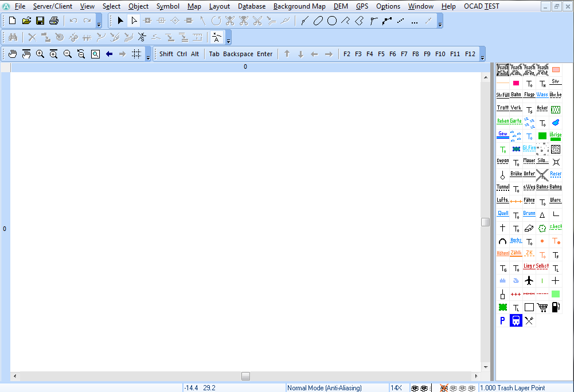Open the DEM menu
The image size is (574, 392).
click(341, 6)
